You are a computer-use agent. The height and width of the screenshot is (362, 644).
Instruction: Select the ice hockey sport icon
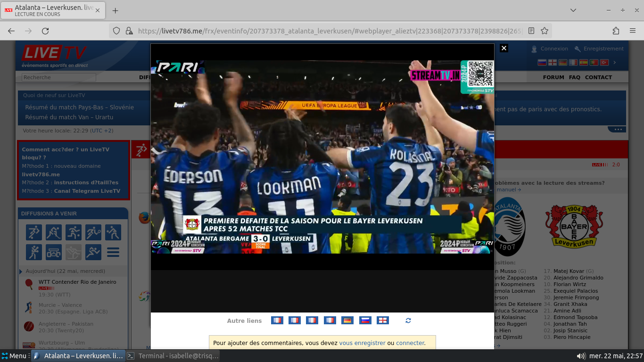[x=54, y=232]
